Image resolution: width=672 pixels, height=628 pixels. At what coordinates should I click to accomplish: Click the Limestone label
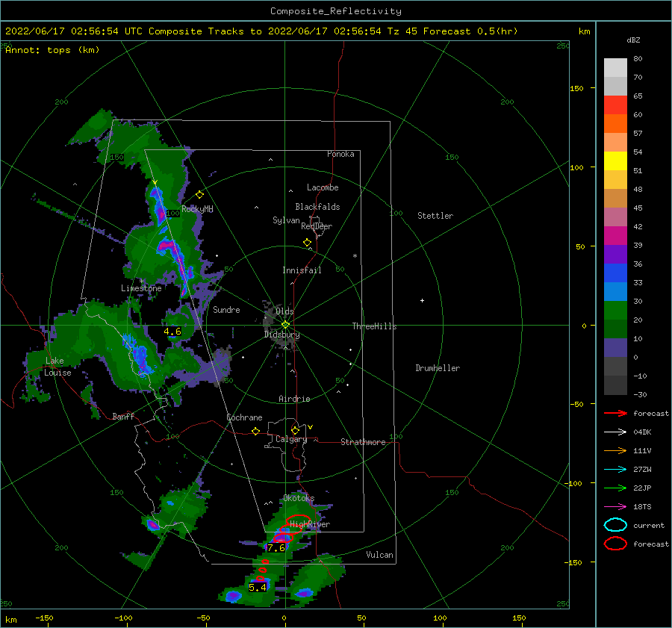coord(141,288)
